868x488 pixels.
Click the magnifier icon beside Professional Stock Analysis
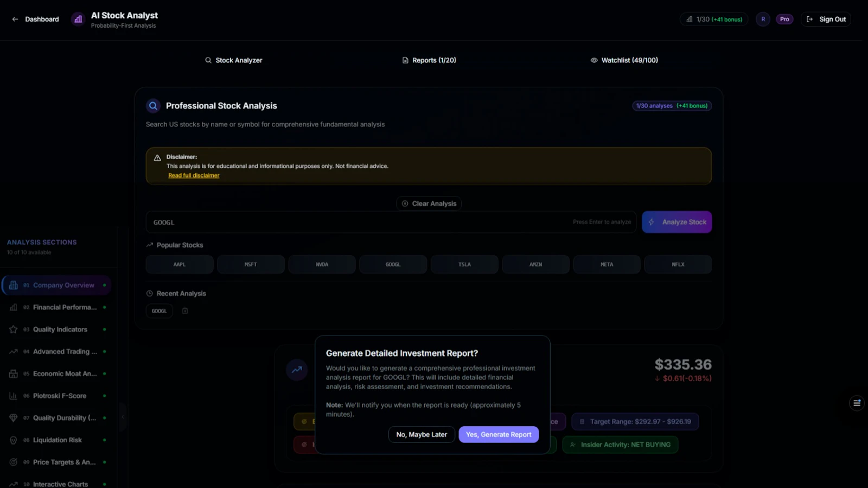click(x=154, y=106)
